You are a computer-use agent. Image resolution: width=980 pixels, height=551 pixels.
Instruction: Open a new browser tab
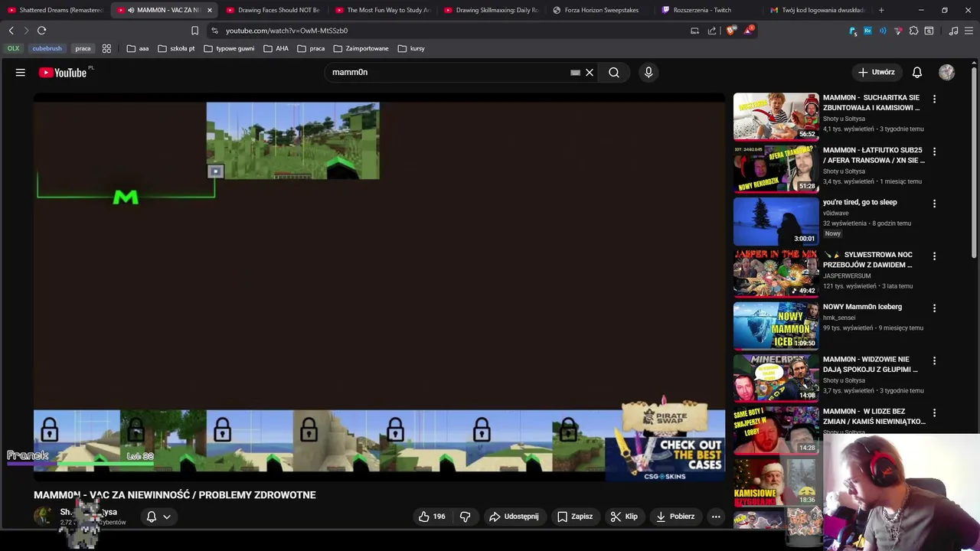pyautogui.click(x=881, y=10)
